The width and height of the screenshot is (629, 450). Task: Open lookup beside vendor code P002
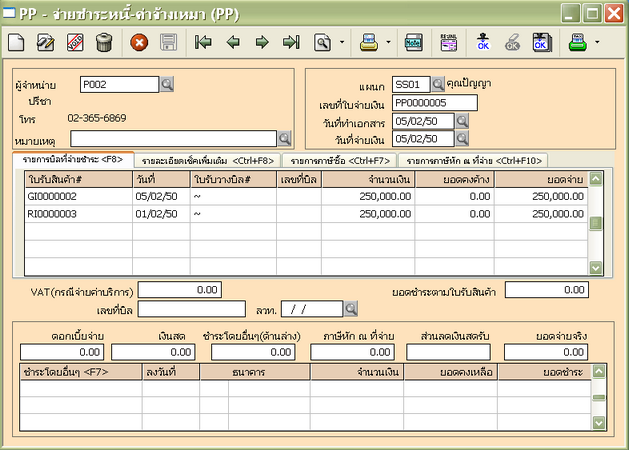(x=167, y=84)
